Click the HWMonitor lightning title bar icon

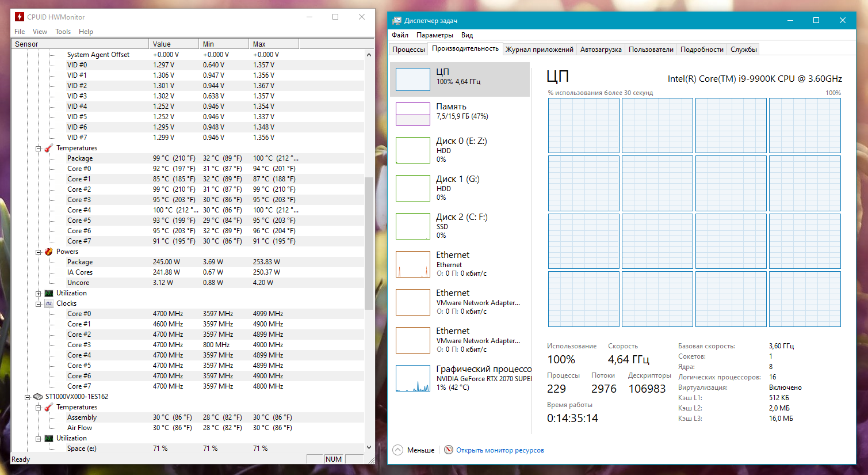click(19, 17)
